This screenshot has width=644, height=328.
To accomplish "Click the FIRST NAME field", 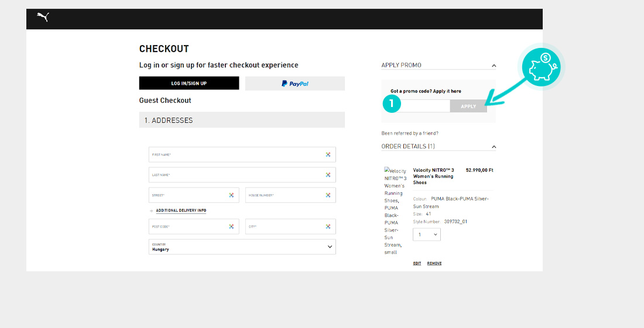I will point(242,154).
